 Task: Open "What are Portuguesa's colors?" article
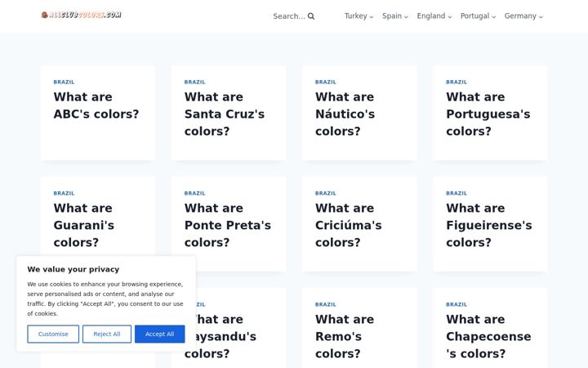pyautogui.click(x=488, y=114)
